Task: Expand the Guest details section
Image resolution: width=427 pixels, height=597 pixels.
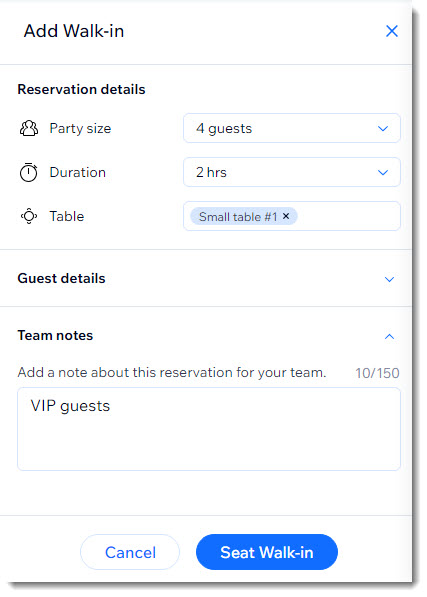Action: click(x=389, y=279)
